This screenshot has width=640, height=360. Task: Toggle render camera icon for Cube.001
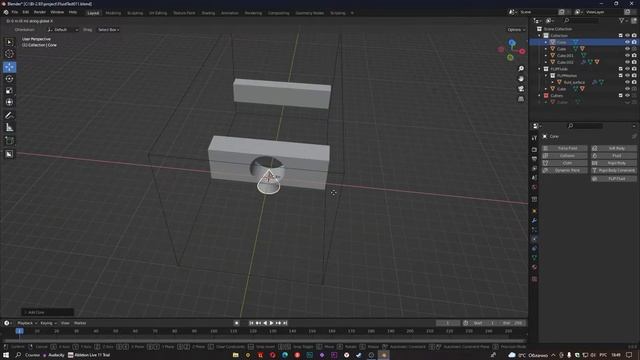634,56
